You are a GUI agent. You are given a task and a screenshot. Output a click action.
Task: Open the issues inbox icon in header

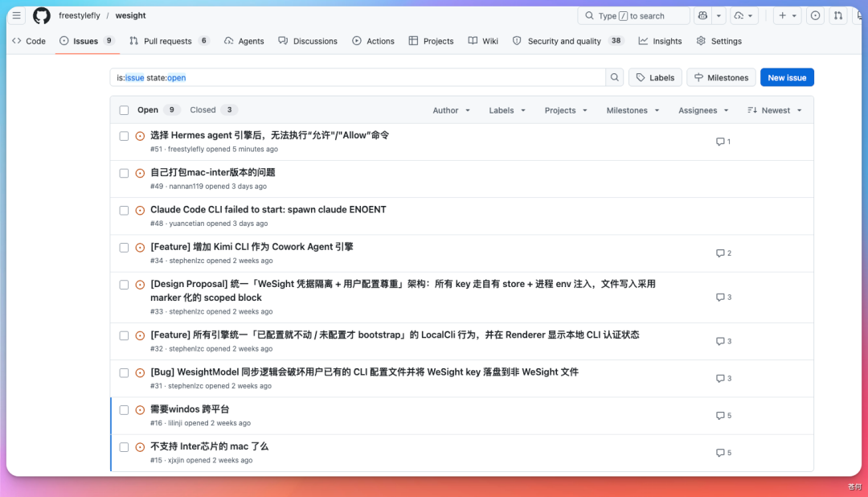click(815, 15)
